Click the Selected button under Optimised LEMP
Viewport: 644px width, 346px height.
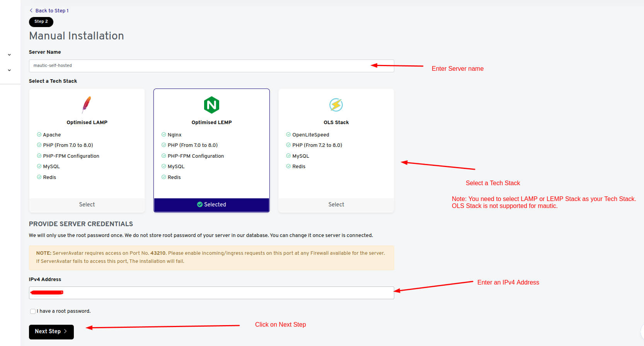click(x=211, y=205)
